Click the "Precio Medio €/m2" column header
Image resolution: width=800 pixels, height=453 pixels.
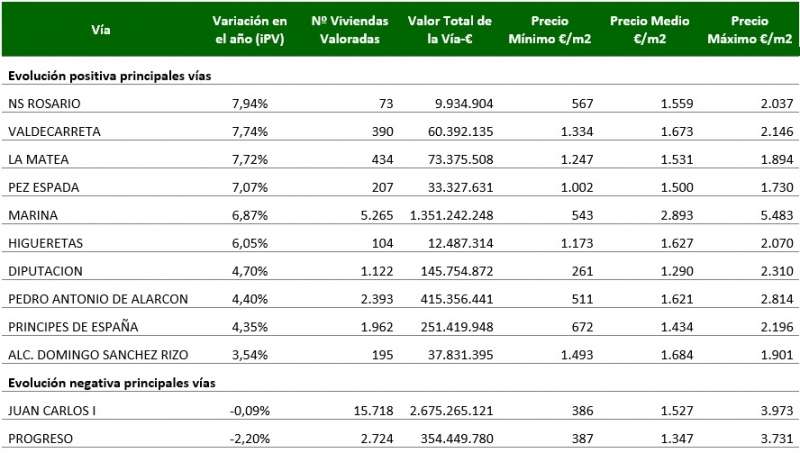[650, 30]
